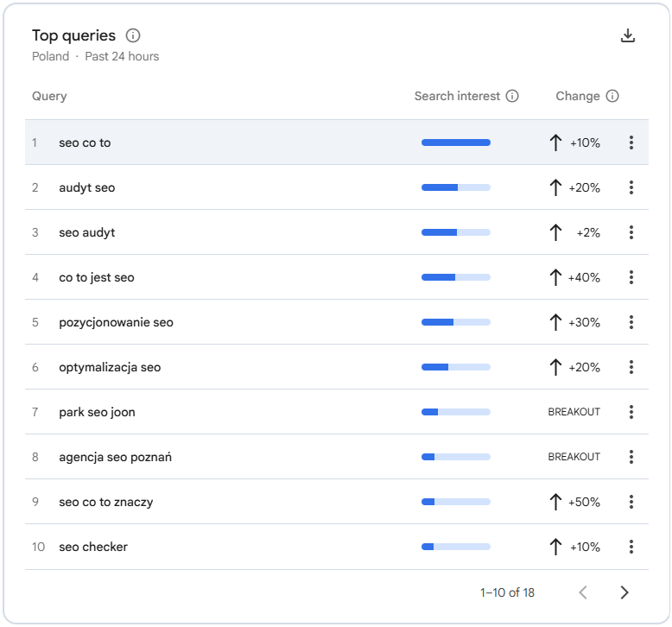Open the 'co to jest seo' query
The image size is (672, 627).
point(97,277)
